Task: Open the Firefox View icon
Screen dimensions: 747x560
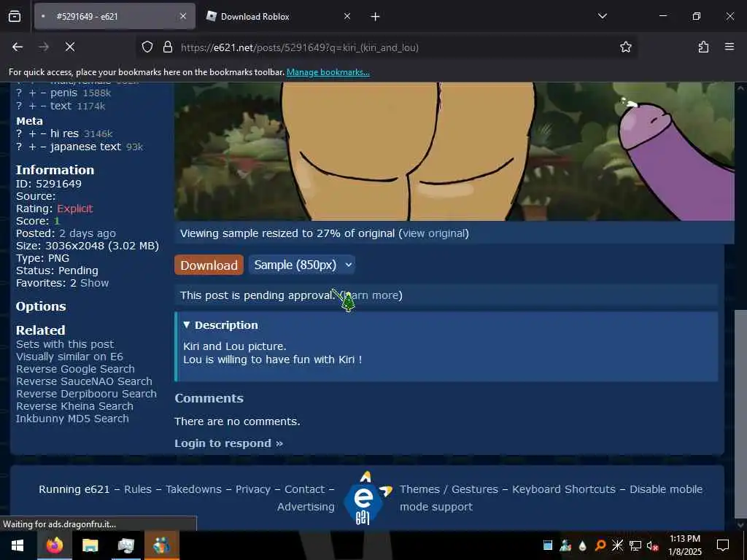Action: [x=15, y=17]
